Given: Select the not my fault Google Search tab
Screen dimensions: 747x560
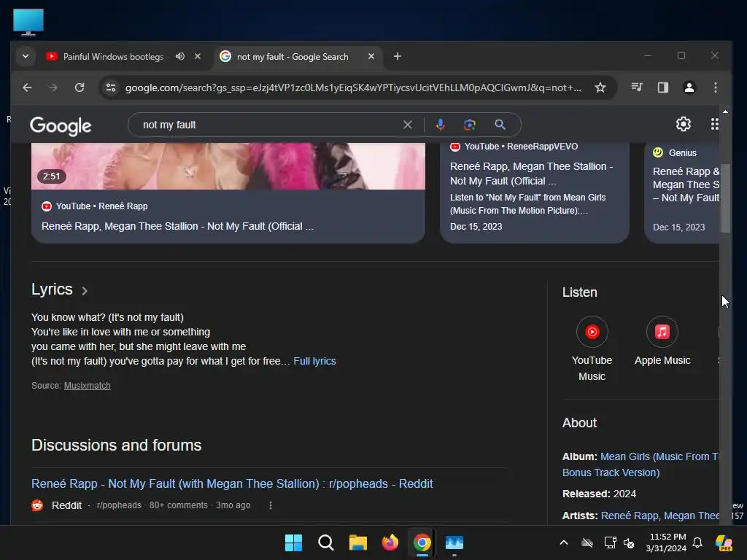Looking at the screenshot, I should click(293, 57).
